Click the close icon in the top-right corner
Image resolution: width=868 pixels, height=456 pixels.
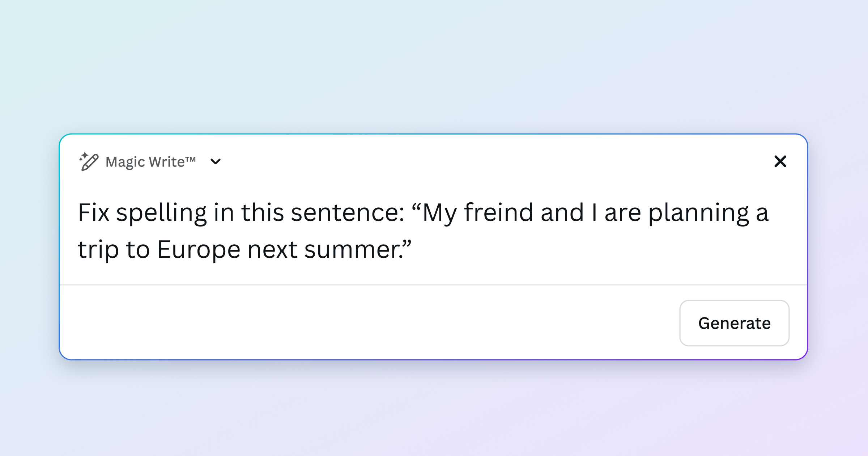pos(780,161)
